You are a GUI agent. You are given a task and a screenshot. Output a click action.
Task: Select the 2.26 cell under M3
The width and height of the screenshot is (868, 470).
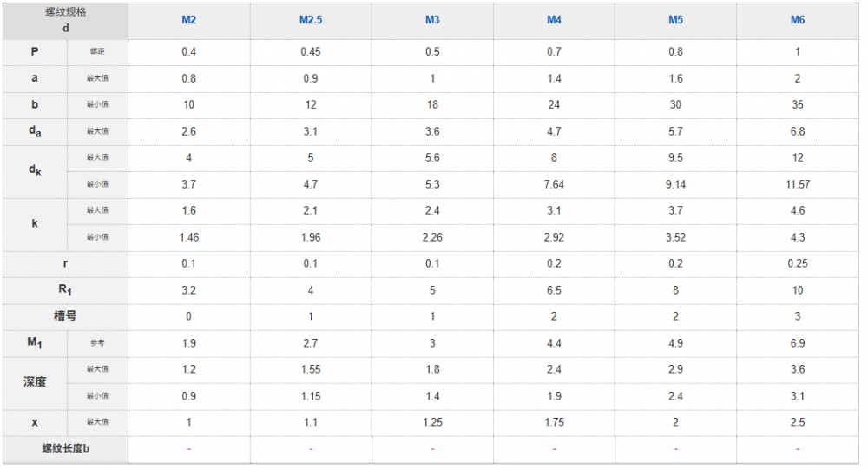pyautogui.click(x=432, y=237)
